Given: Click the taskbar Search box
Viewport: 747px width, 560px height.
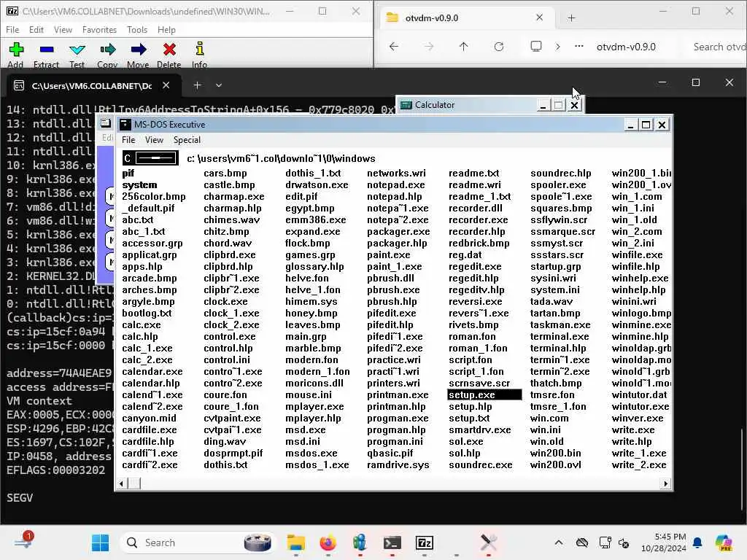Looking at the screenshot, I should pyautogui.click(x=198, y=542).
